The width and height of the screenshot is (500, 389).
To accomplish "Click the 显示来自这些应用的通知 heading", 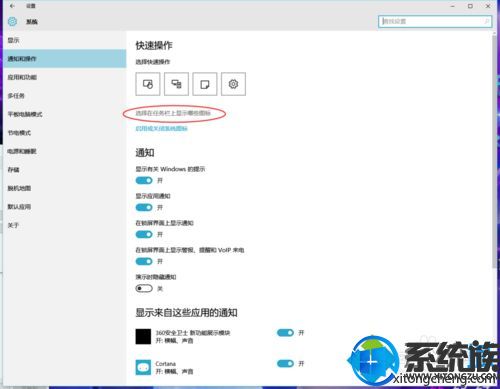I will [x=186, y=313].
